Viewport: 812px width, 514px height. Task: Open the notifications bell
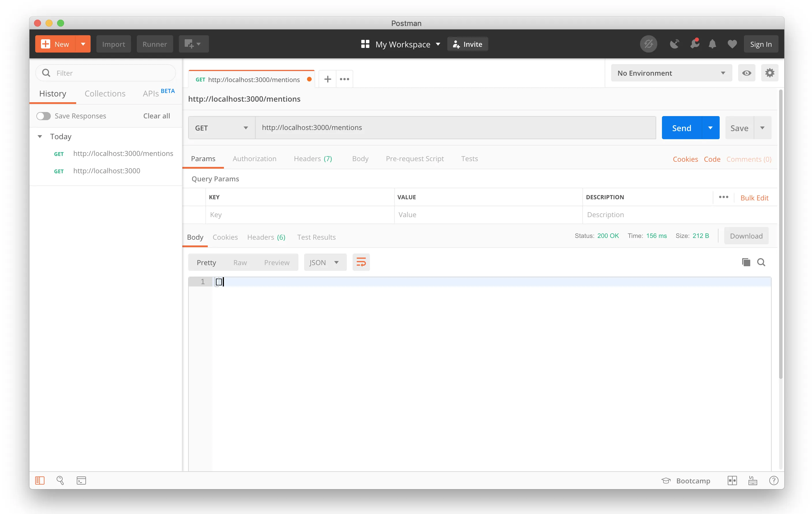click(712, 44)
